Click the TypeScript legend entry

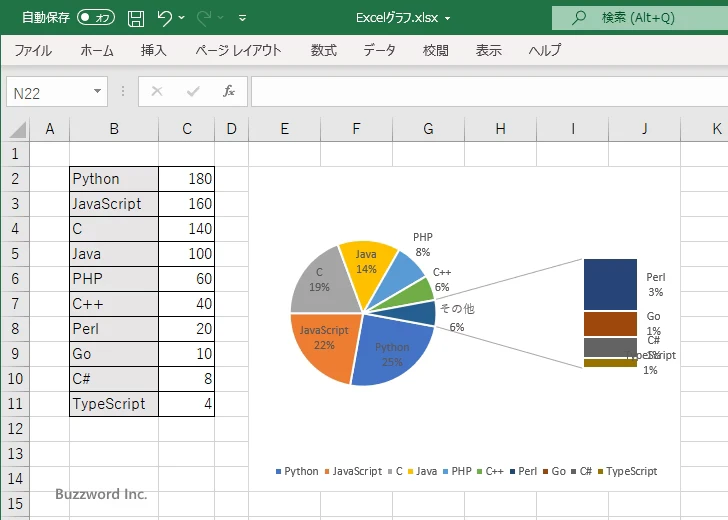(x=628, y=471)
